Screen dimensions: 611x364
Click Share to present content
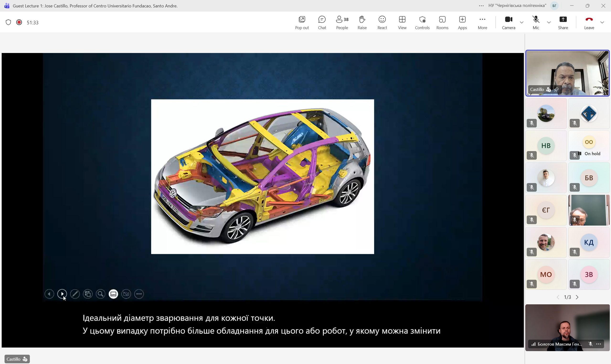click(x=563, y=22)
